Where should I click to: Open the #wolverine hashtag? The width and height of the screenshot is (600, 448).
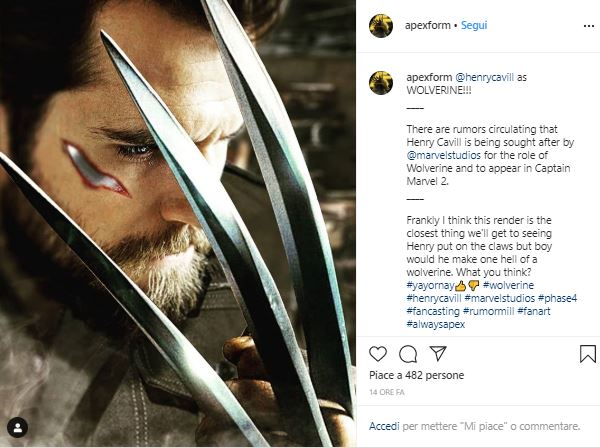point(508,285)
